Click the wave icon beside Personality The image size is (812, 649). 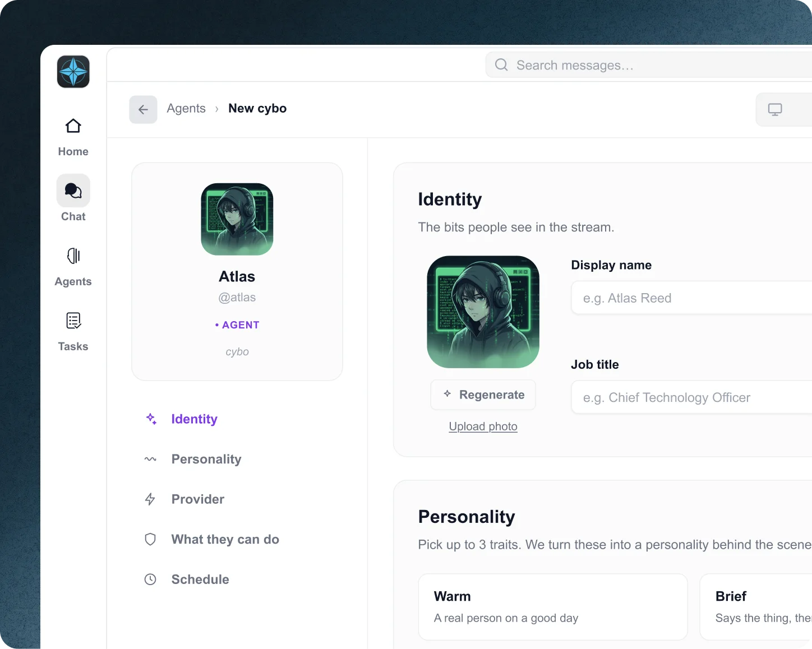click(x=150, y=459)
